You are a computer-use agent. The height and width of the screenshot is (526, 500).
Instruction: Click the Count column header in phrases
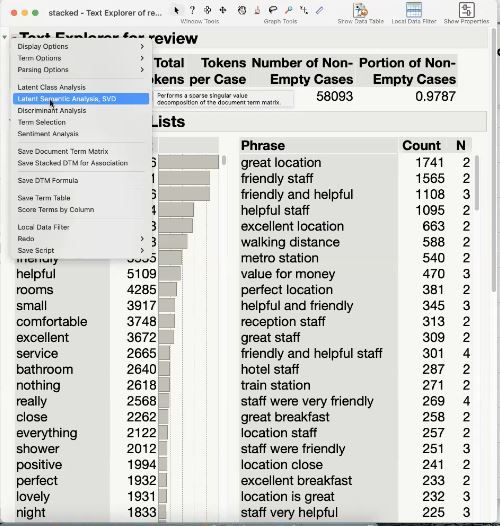[x=421, y=146]
